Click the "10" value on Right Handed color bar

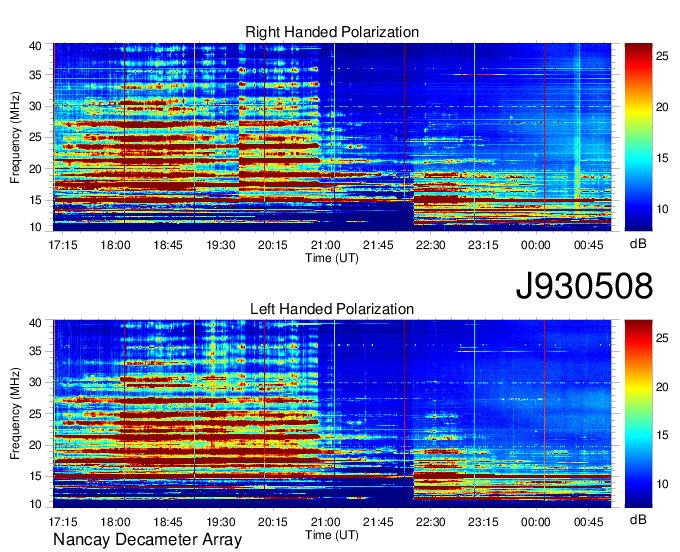pyautogui.click(x=662, y=209)
